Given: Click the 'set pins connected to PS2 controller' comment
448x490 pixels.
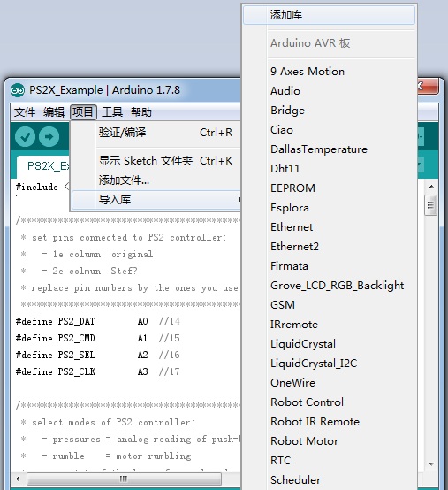Looking at the screenshot, I should tap(124, 238).
